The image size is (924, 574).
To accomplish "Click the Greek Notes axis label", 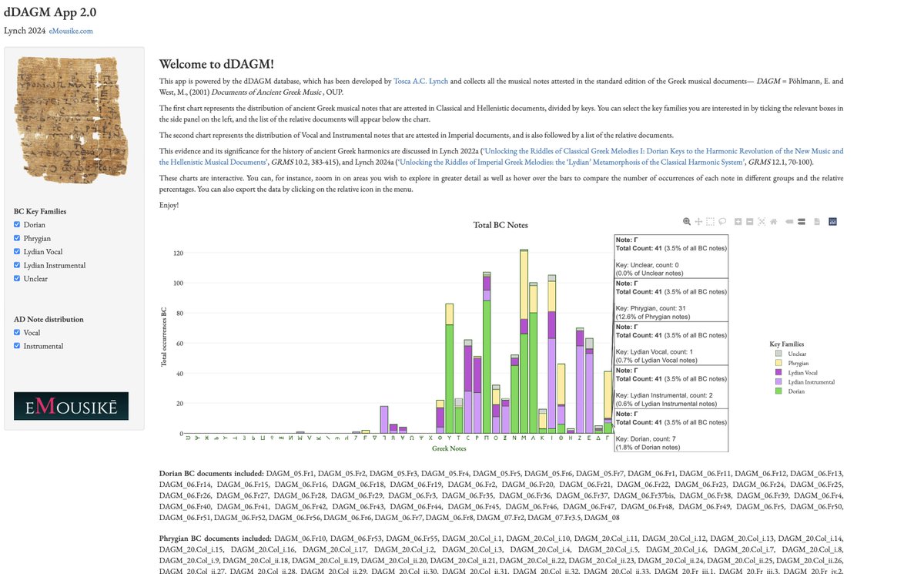I will point(449,448).
